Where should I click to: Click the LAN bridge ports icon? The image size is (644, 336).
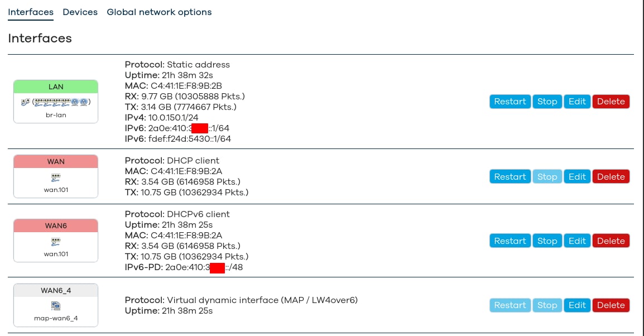pos(56,102)
